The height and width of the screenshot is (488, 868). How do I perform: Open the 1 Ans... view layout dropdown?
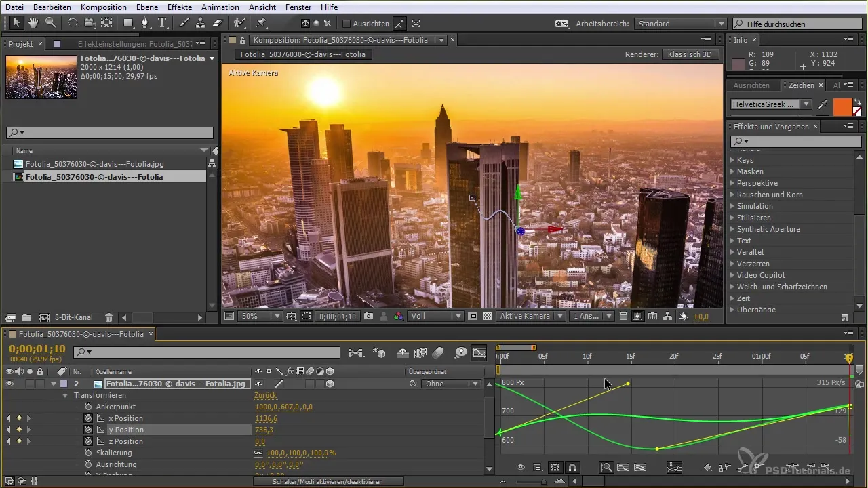coord(592,317)
